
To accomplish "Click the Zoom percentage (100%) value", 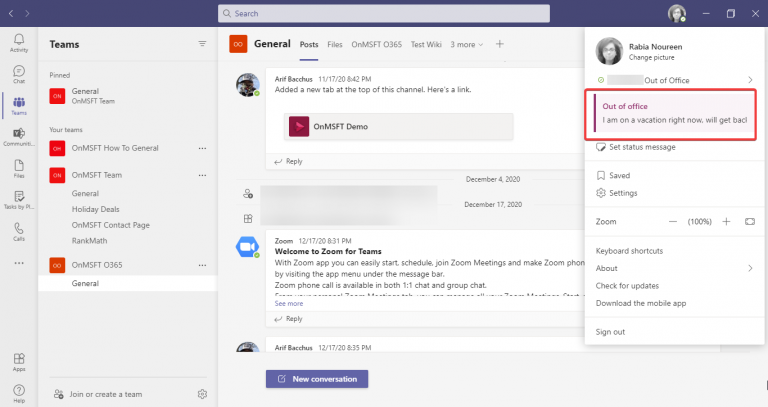I will (699, 222).
